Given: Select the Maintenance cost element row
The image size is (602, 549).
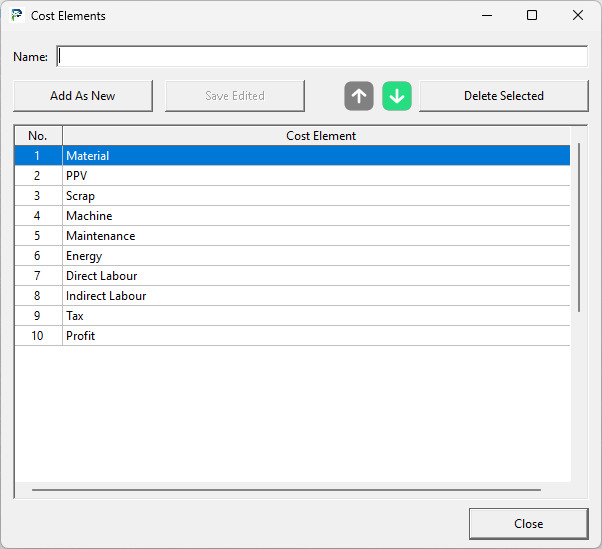Looking at the screenshot, I should coord(292,235).
